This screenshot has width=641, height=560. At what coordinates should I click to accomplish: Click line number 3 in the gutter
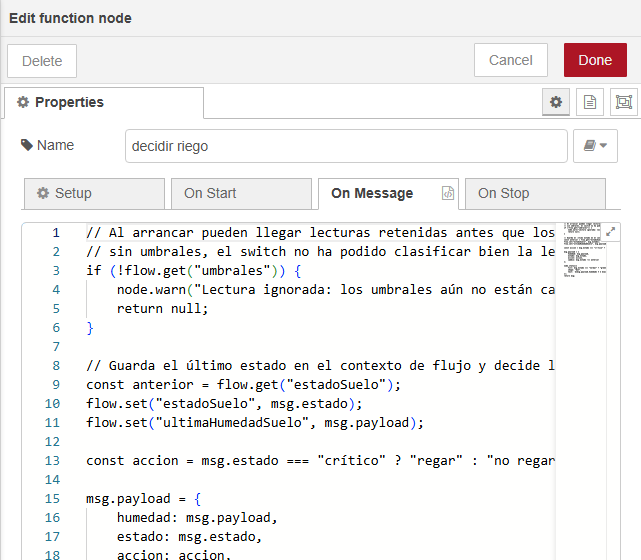(x=56, y=271)
